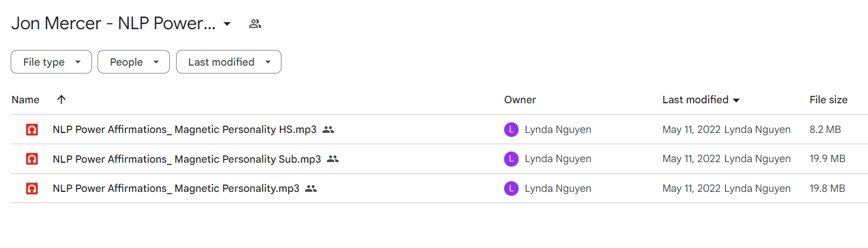The width and height of the screenshot is (868, 248).
Task: Click Lynda Nguyen avatar in last row
Action: coord(511,189)
